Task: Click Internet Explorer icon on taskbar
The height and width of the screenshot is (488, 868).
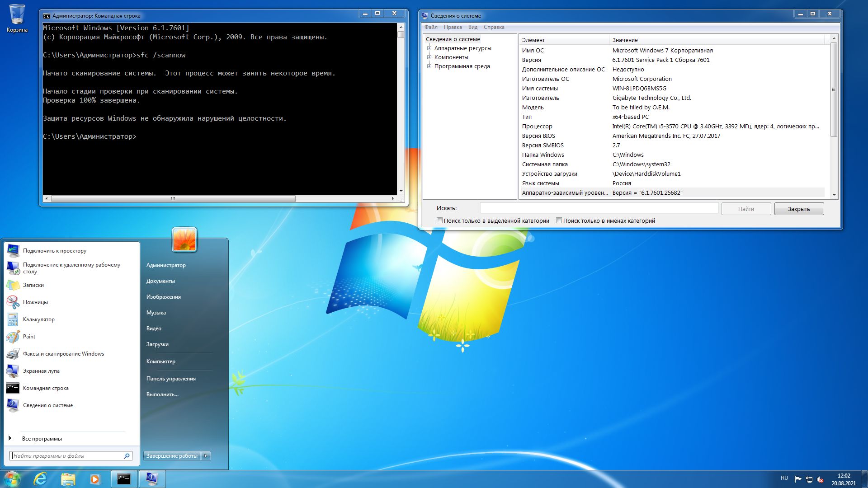Action: (x=40, y=479)
